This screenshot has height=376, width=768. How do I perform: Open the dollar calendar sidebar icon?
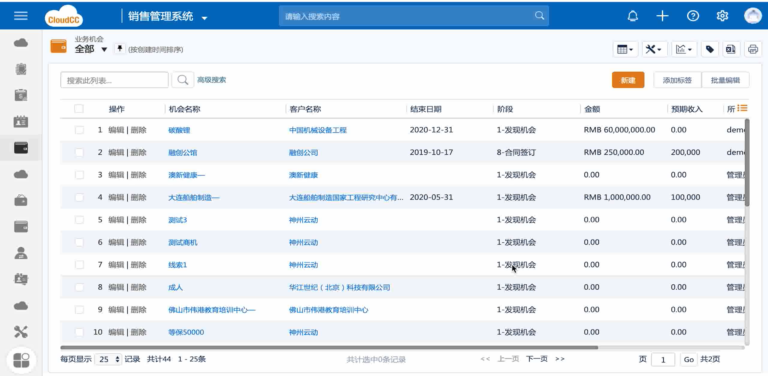pos(21,95)
